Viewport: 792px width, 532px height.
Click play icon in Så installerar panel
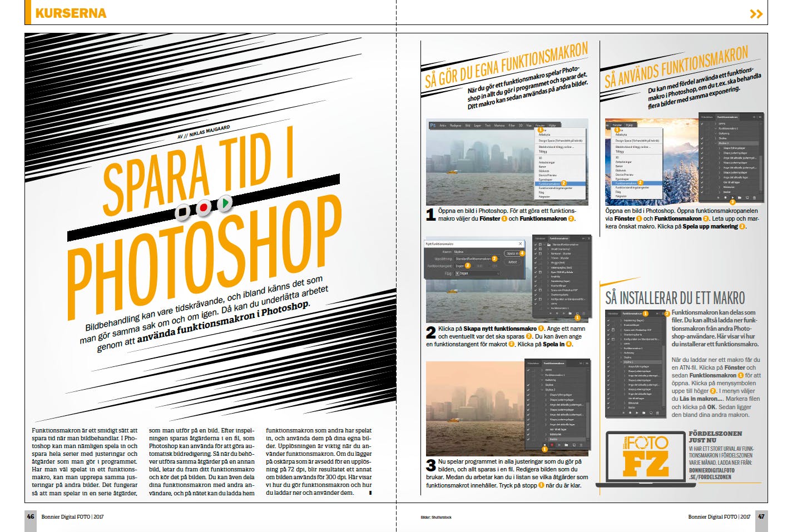point(637,413)
